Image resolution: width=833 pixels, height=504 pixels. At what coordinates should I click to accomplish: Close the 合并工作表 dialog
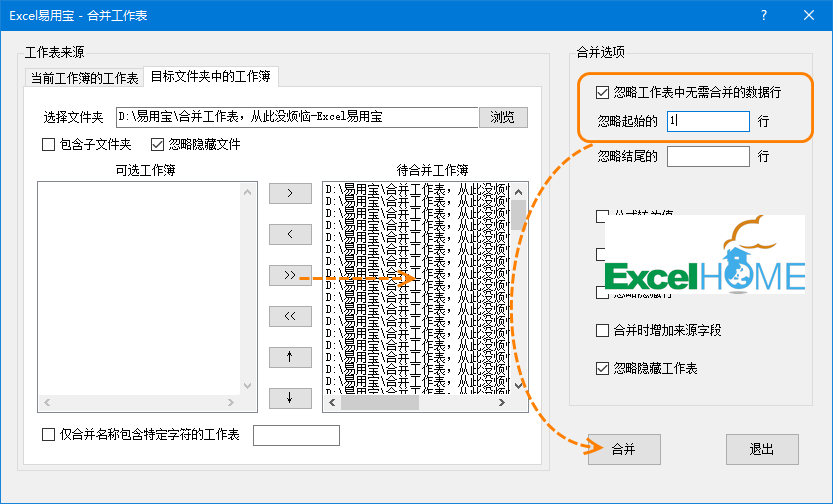point(809,15)
